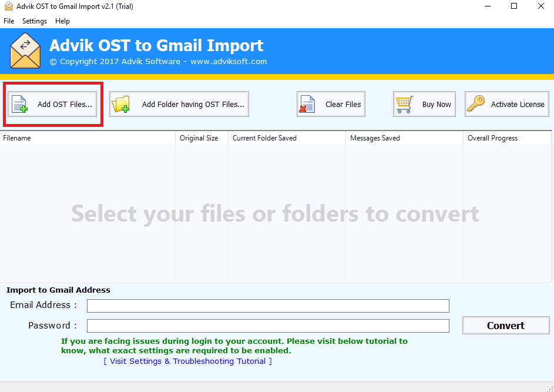
Task: Maximize the Advik OST to Gmail window
Action: [x=514, y=6]
